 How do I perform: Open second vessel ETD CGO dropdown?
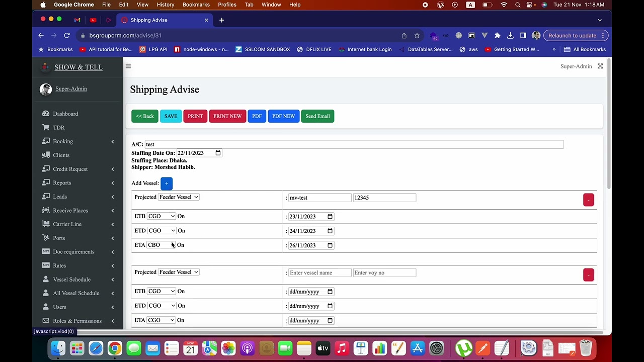(162, 306)
